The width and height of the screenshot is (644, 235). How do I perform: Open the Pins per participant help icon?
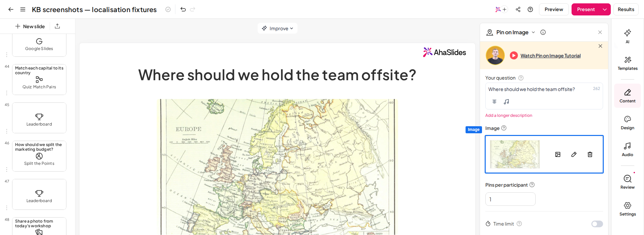click(x=532, y=185)
